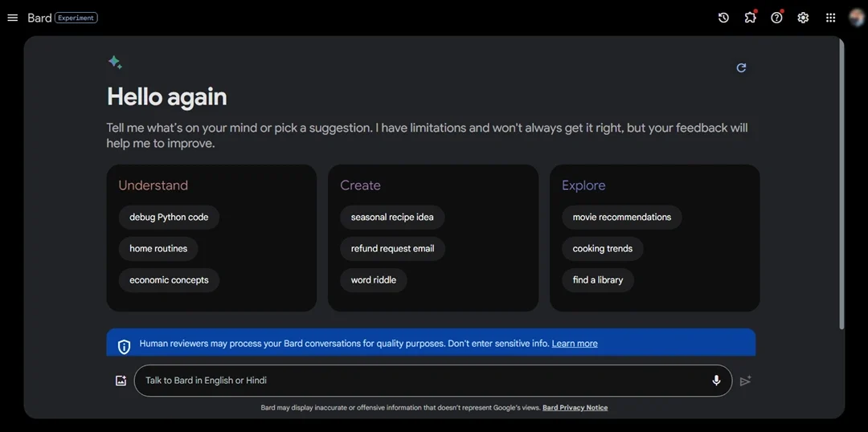Viewport: 868px width, 432px height.
Task: Refresh the suggestions with reload icon
Action: (x=741, y=67)
